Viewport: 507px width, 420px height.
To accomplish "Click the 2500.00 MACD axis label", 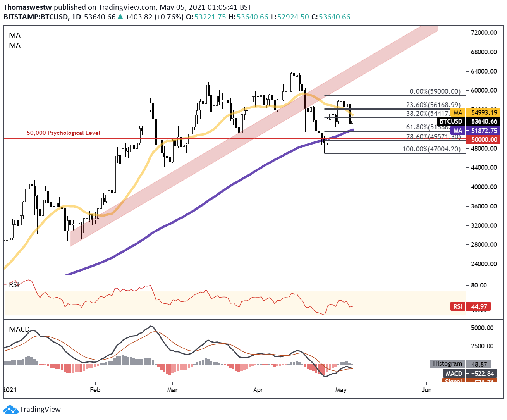I will 482,346.
